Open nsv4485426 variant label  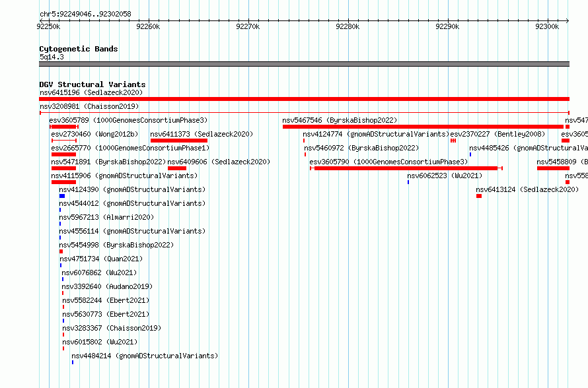tap(529, 148)
